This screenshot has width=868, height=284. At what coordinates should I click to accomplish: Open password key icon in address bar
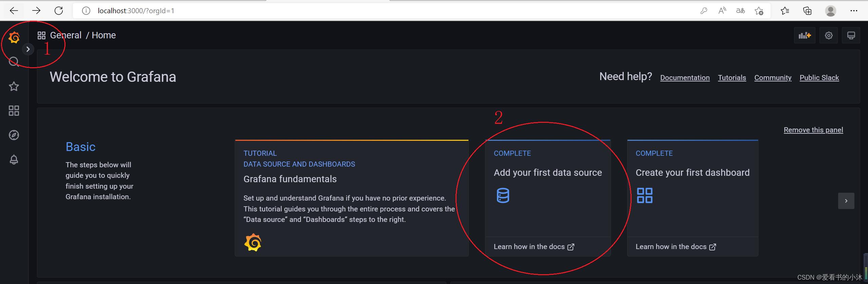click(703, 11)
